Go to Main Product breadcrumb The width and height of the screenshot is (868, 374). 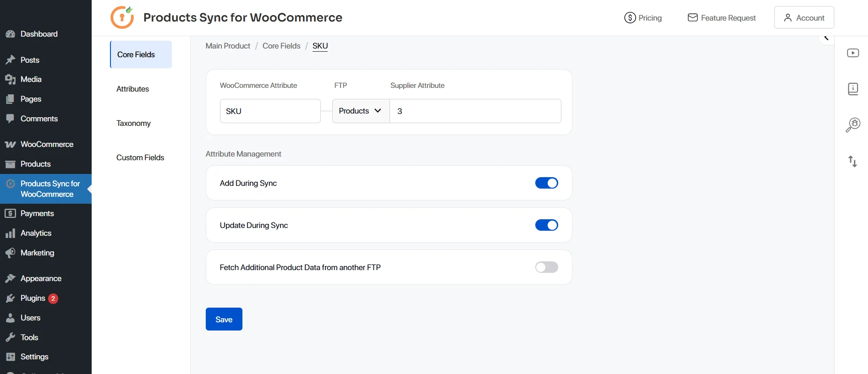228,46
